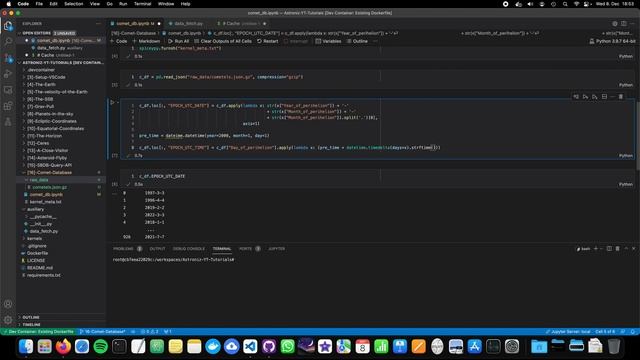640x360 pixels.
Task: Open the Manage gear icon
Action: click(8, 320)
